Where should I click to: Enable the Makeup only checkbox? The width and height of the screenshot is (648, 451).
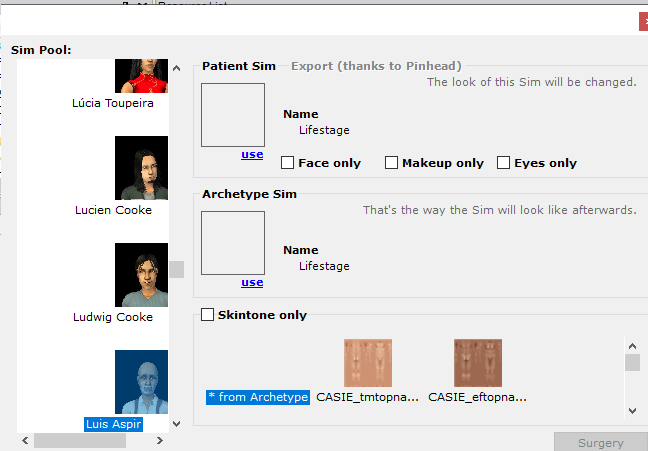391,162
